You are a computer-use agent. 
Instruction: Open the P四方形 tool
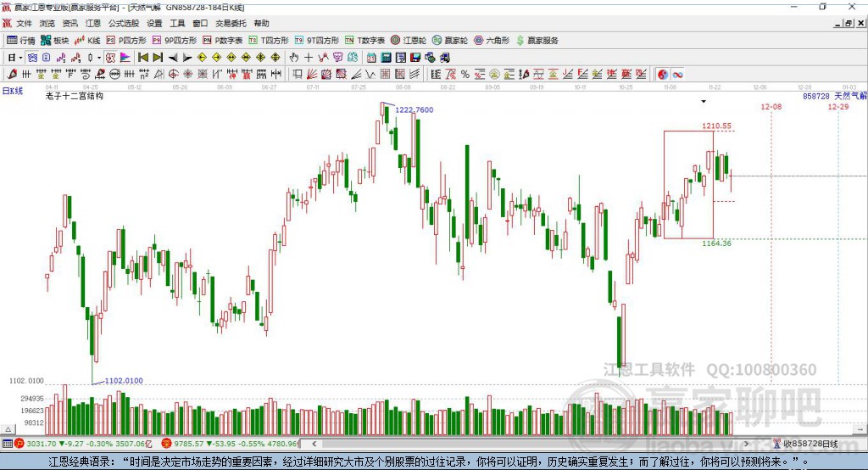126,41
